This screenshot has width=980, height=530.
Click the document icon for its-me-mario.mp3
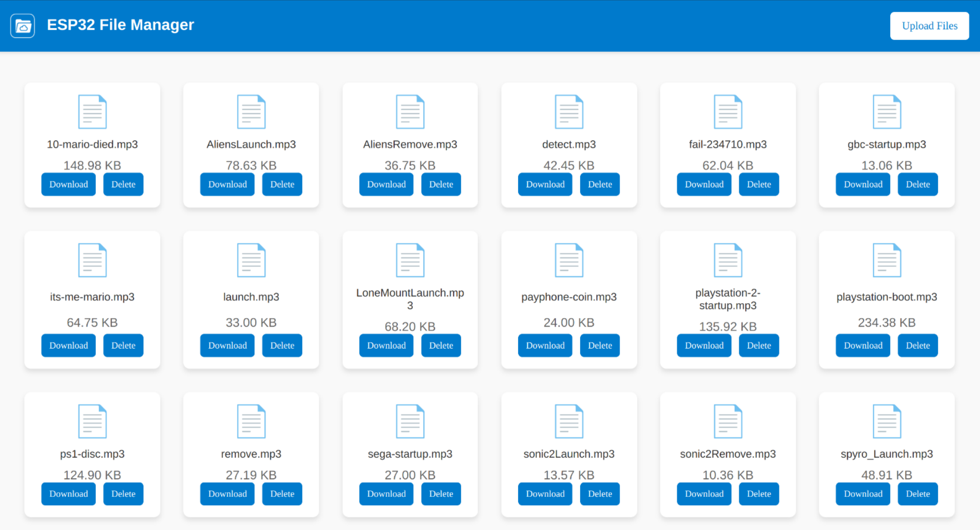(92, 260)
